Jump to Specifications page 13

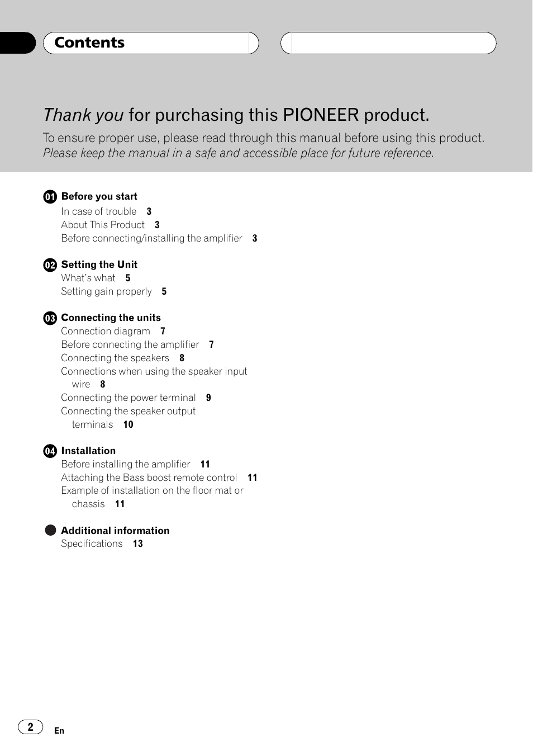click(x=102, y=544)
